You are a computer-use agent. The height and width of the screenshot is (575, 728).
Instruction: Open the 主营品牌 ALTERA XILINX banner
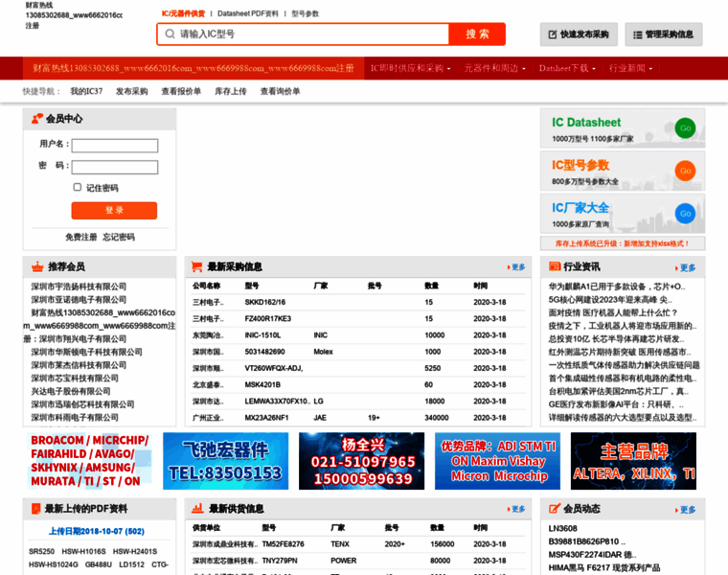pyautogui.click(x=634, y=461)
